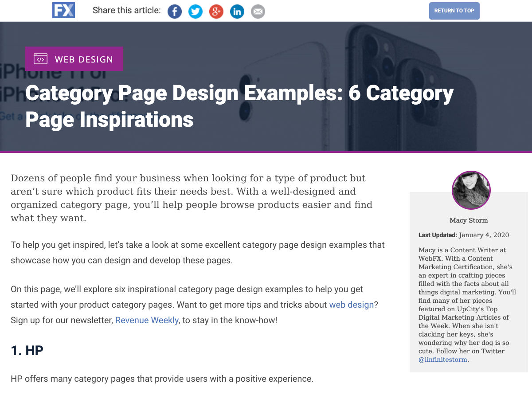Click Macy Storm's author photo
Screen dimensions: 532x399
click(x=471, y=190)
